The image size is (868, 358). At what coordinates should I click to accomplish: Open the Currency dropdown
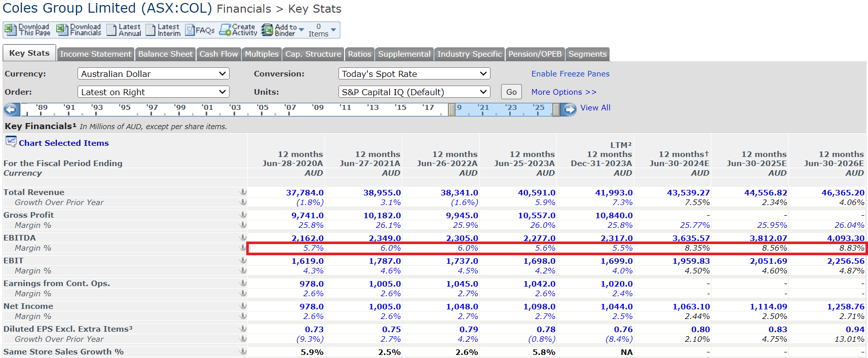coord(153,74)
